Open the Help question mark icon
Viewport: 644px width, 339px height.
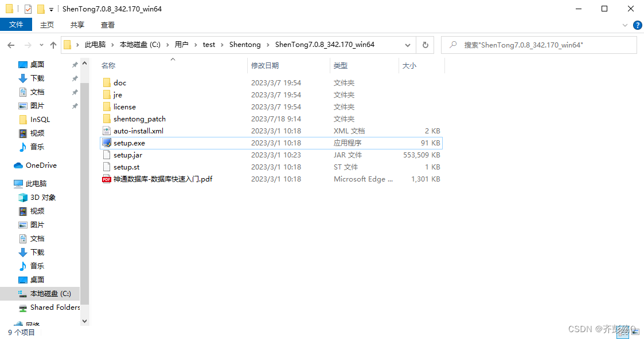point(638,25)
